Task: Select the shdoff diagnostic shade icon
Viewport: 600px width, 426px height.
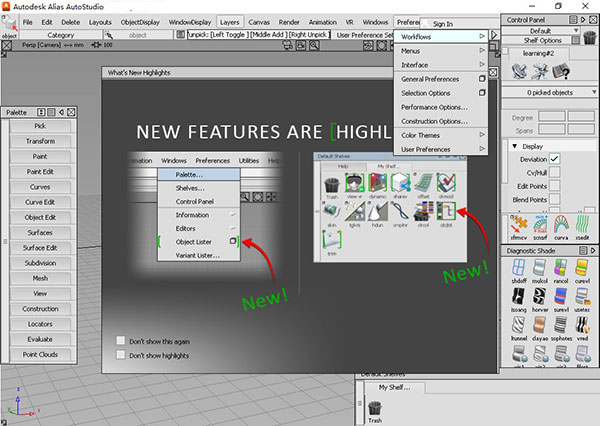Action: [517, 267]
